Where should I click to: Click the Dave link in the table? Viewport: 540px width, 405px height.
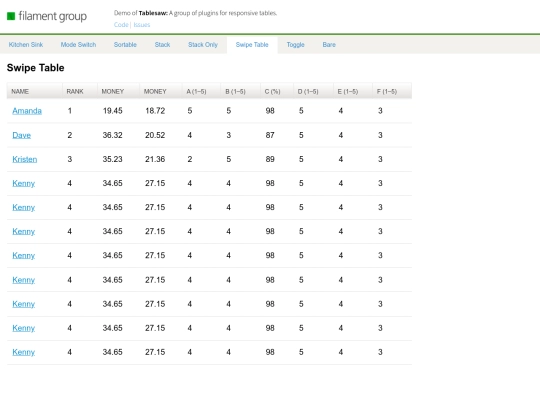coord(21,135)
